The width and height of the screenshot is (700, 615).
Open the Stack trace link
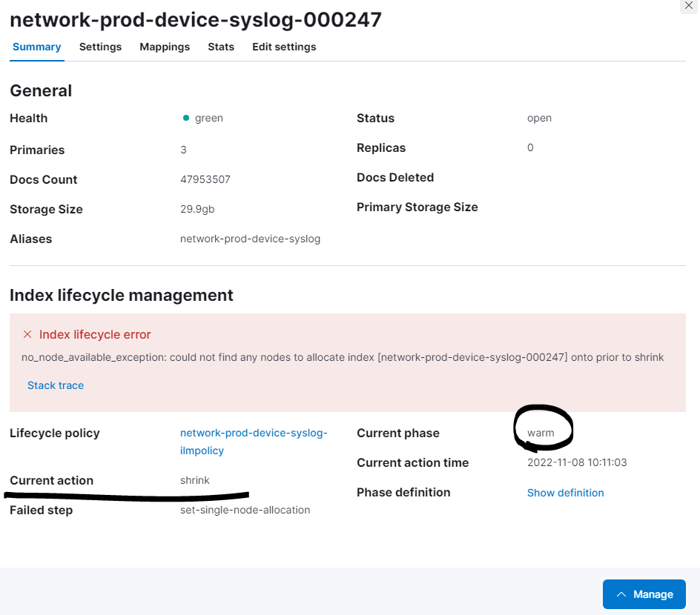click(x=56, y=385)
